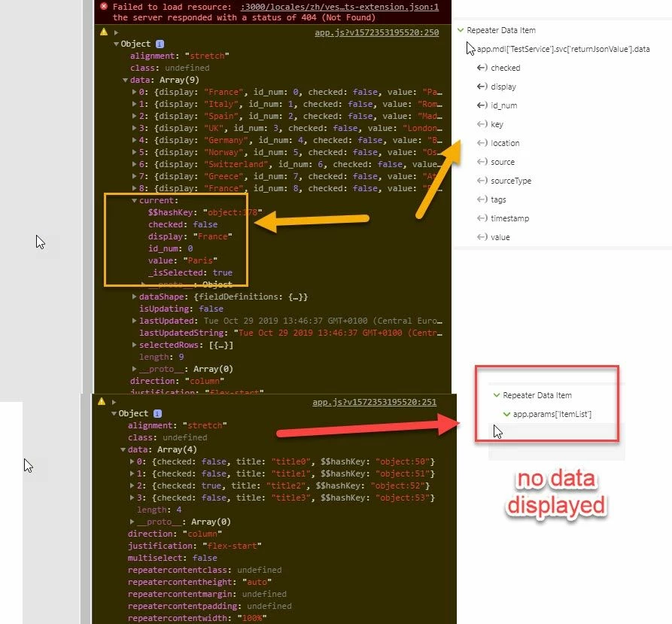Image resolution: width=672 pixels, height=624 pixels.
Task: Click the info badge beside the second Object
Action: point(158,413)
